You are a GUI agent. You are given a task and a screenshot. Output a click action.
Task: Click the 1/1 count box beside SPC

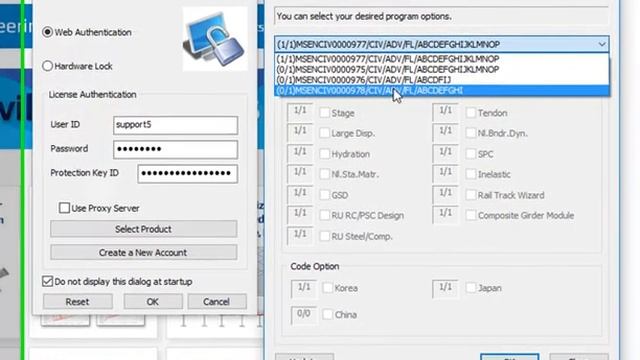click(x=445, y=153)
